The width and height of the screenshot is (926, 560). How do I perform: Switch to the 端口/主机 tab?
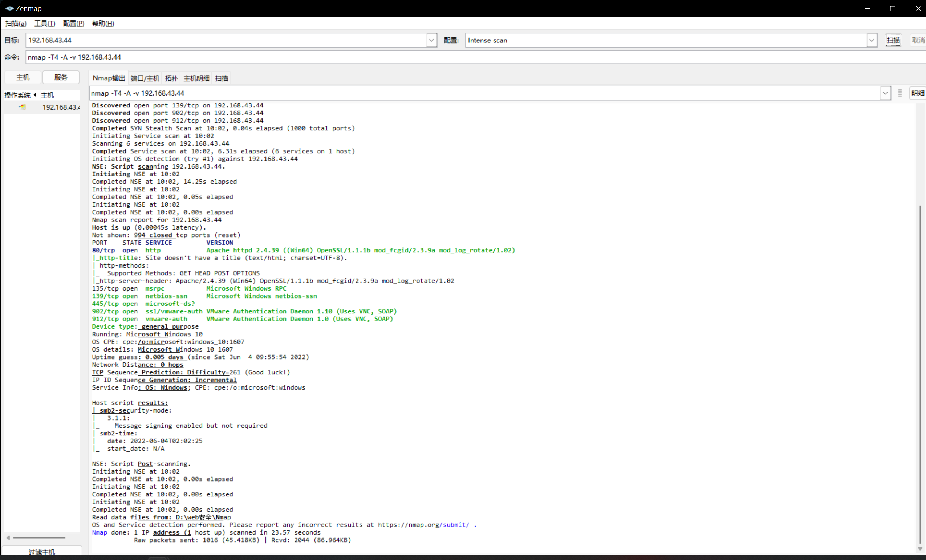tap(145, 78)
